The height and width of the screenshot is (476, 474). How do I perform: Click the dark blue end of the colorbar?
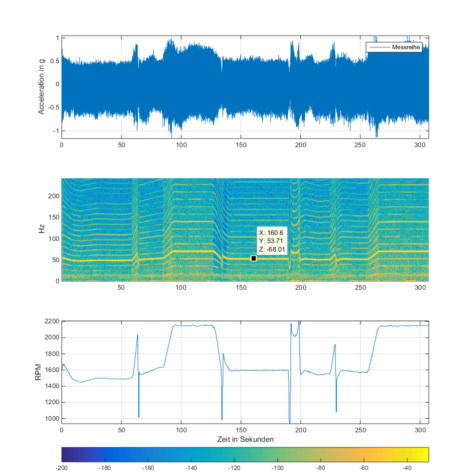[x=66, y=454]
